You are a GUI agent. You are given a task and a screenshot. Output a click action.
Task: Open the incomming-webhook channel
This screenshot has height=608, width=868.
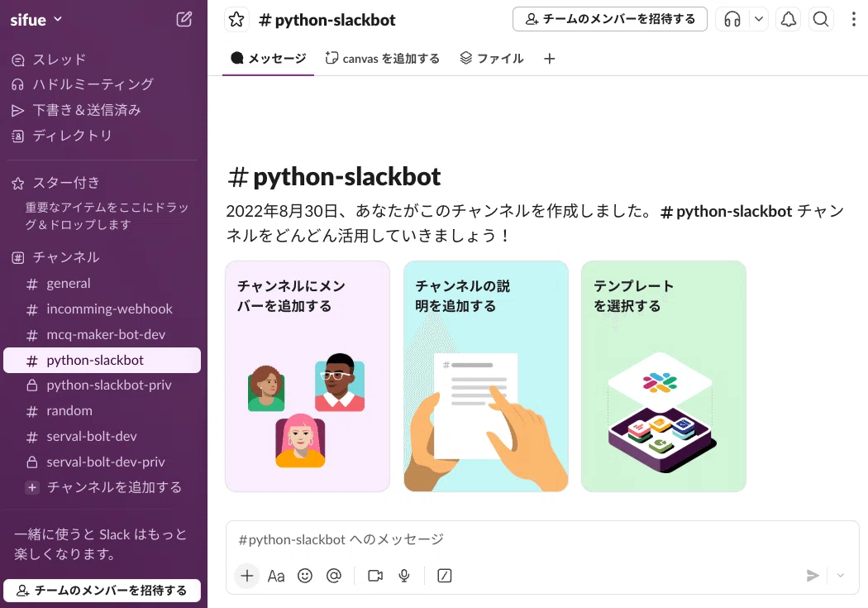click(x=102, y=309)
